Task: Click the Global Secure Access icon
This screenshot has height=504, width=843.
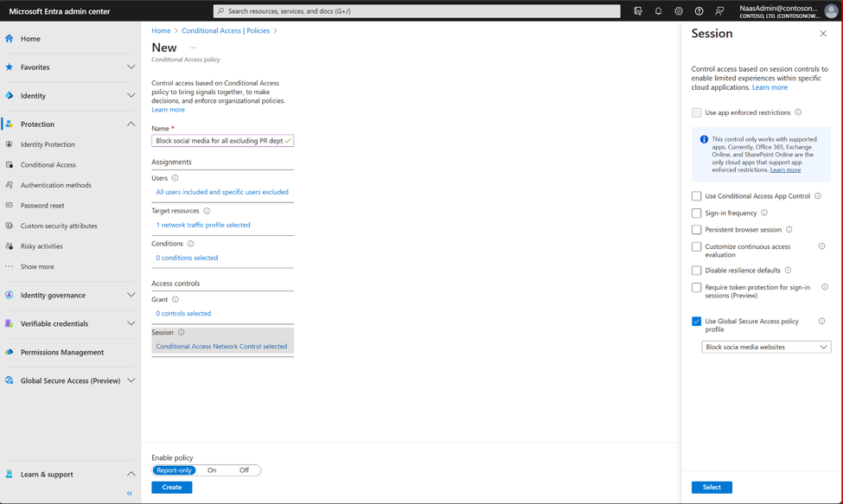Action: pos(10,380)
